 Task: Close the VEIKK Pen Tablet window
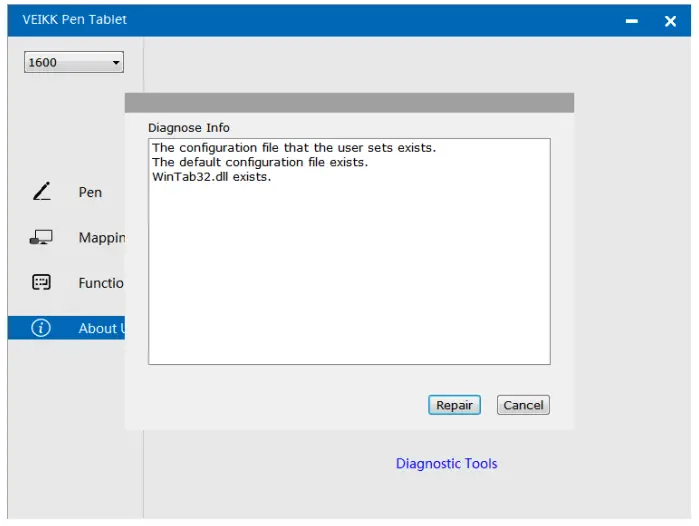coord(670,21)
